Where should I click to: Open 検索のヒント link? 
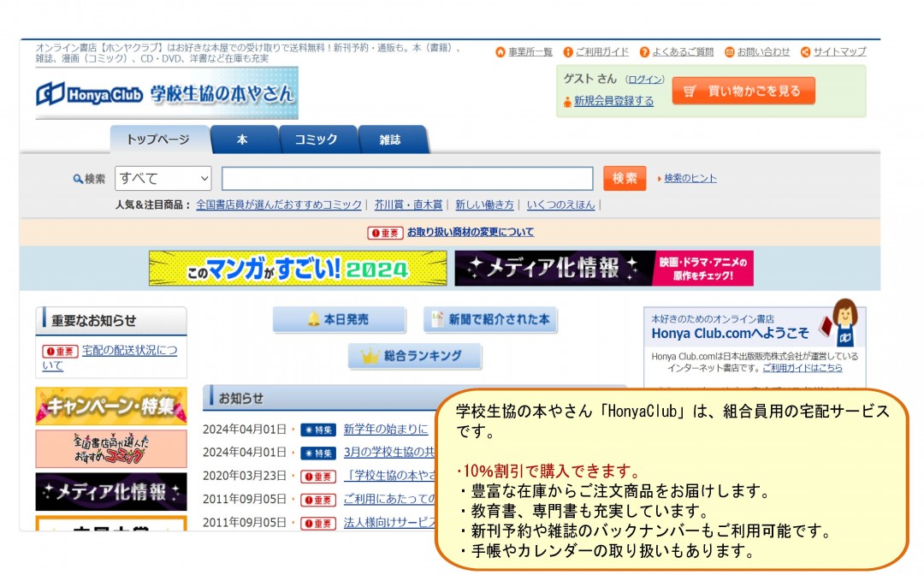coord(690,179)
